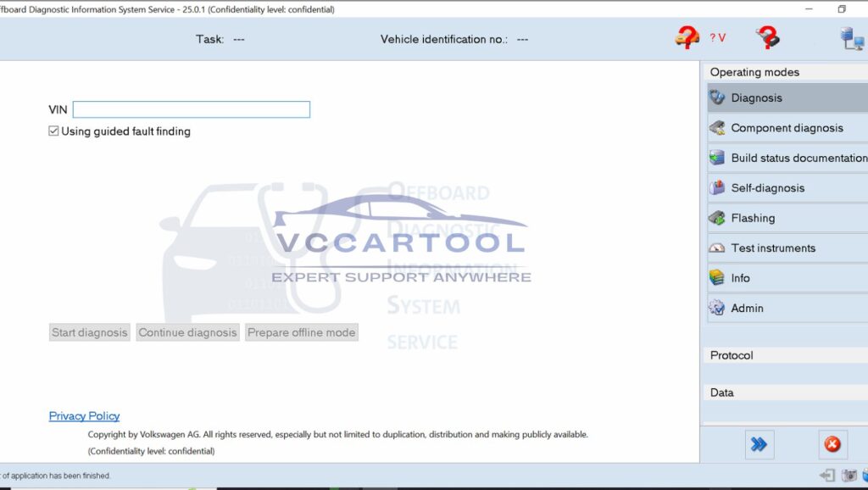Open the Privacy Policy link
Image resolution: width=868 pixels, height=490 pixels.
point(84,415)
